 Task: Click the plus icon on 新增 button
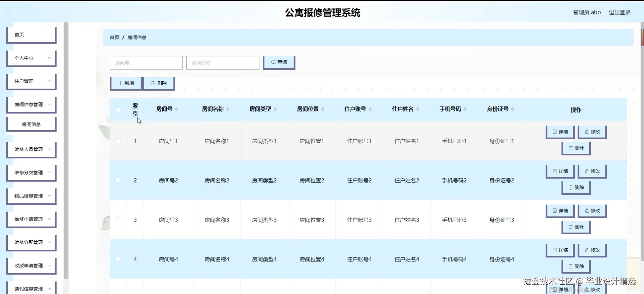tap(120, 83)
